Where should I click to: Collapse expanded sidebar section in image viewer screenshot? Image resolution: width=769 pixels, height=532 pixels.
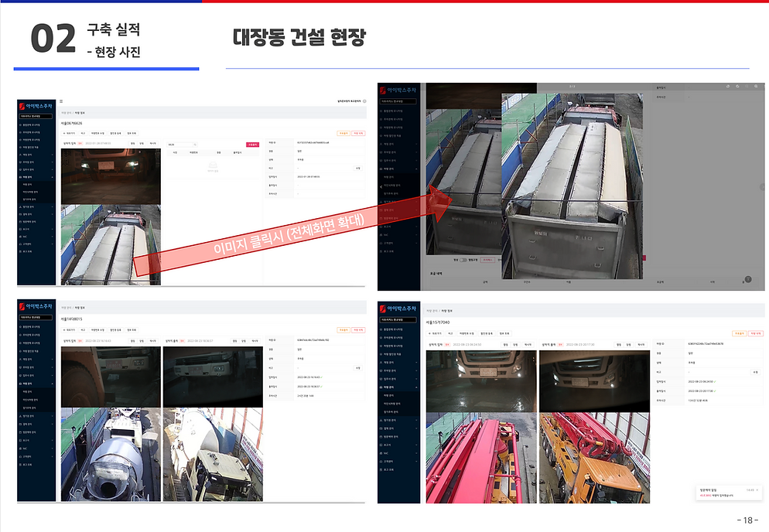click(x=416, y=169)
